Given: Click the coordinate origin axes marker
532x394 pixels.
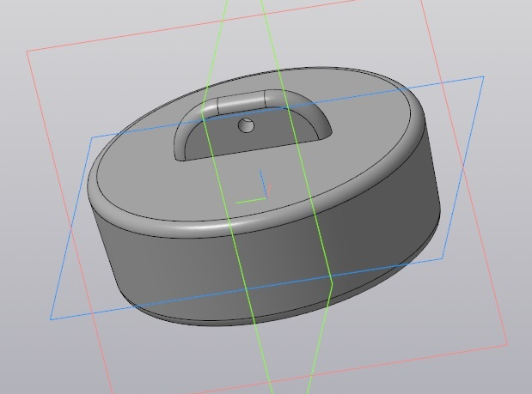Looking at the screenshot, I should click(x=253, y=186).
